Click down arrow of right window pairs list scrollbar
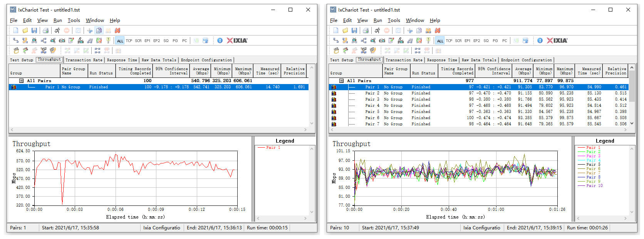This screenshot has height=239, width=644. pos(631,123)
